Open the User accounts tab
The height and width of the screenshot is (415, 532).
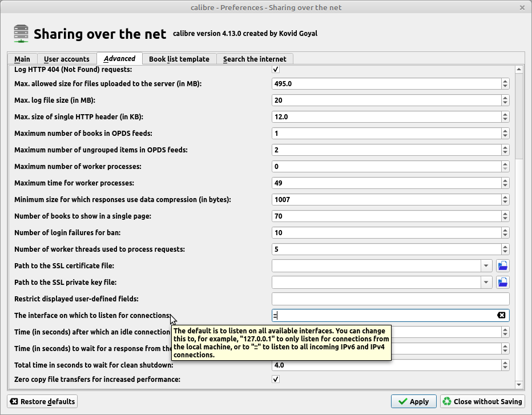(x=66, y=59)
